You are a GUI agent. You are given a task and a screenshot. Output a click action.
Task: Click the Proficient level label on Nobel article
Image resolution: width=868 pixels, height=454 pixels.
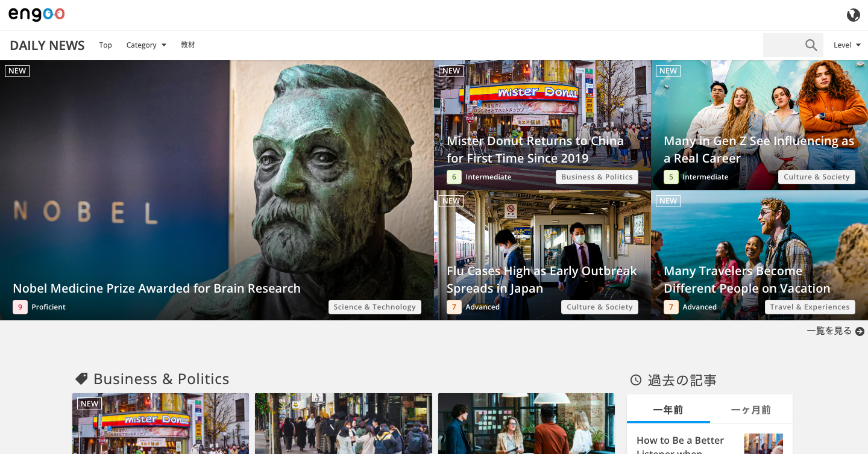pyautogui.click(x=49, y=307)
